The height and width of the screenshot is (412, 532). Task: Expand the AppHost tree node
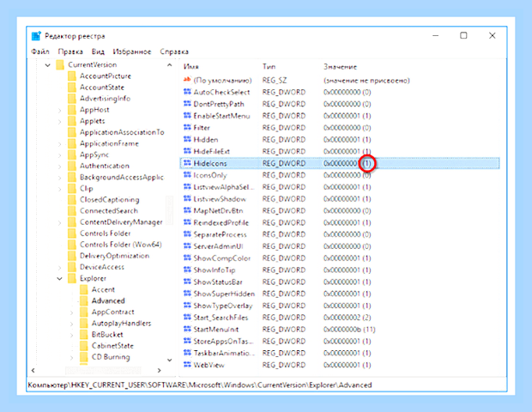(60, 111)
